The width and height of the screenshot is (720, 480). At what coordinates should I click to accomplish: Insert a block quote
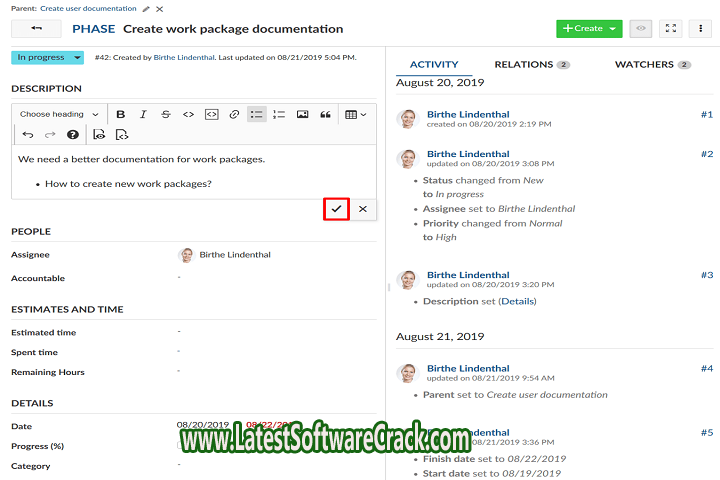(325, 114)
